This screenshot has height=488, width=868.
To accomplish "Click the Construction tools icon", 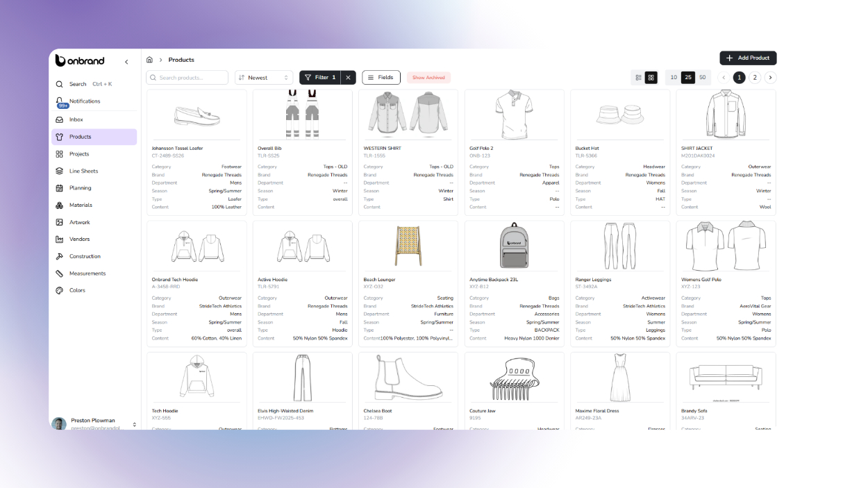I will point(60,256).
